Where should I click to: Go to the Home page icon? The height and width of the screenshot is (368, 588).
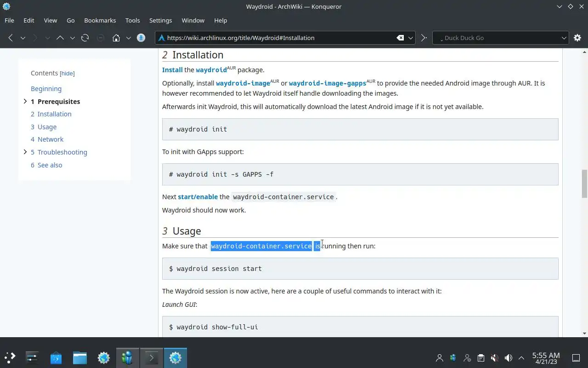116,38
